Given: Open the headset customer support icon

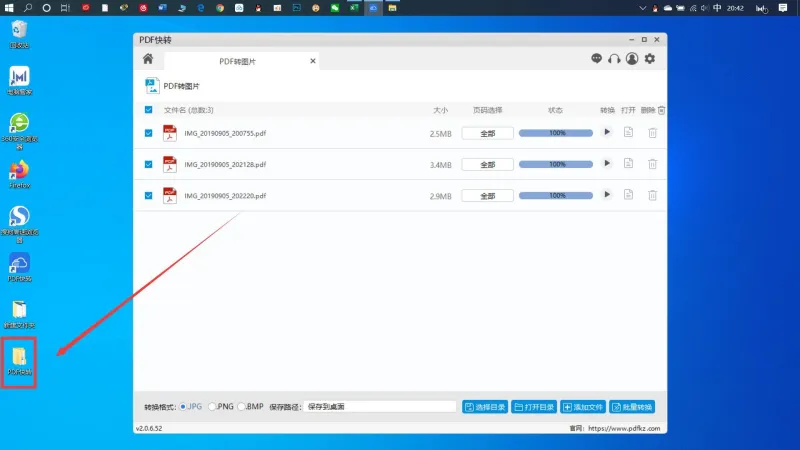Looking at the screenshot, I should [614, 59].
